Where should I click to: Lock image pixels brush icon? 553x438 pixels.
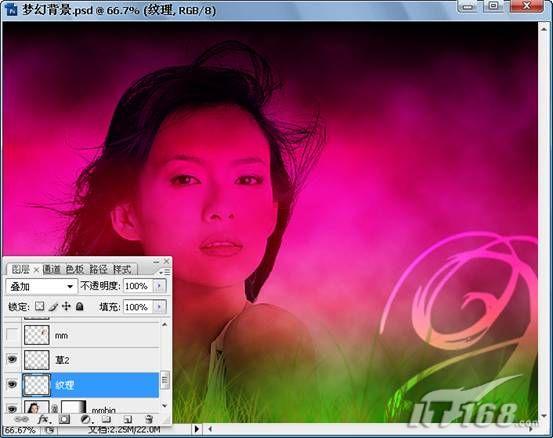coord(53,306)
